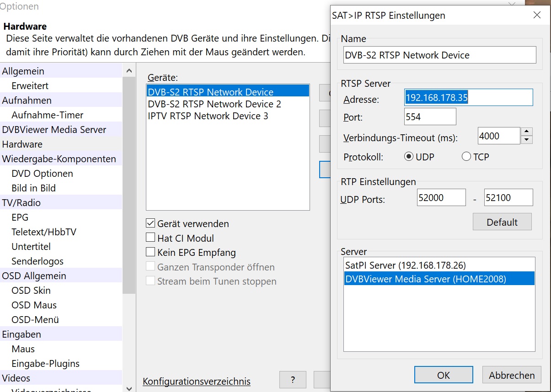Image resolution: width=551 pixels, height=392 pixels.
Task: Click the UDP end port field 52100
Action: click(x=508, y=197)
